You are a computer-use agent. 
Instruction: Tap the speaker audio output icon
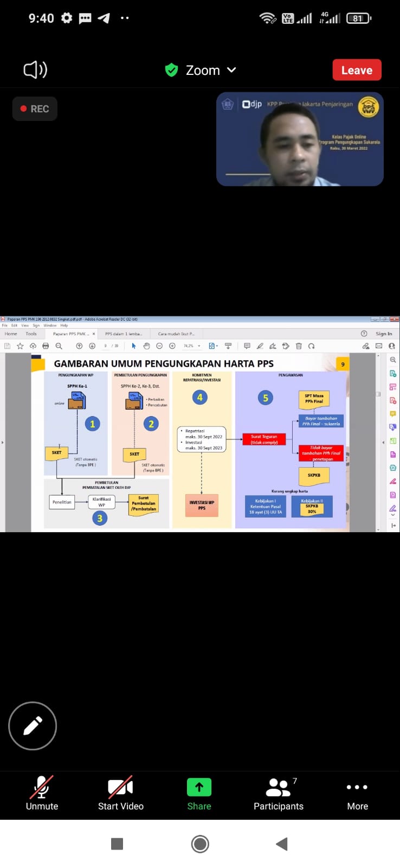(x=35, y=70)
